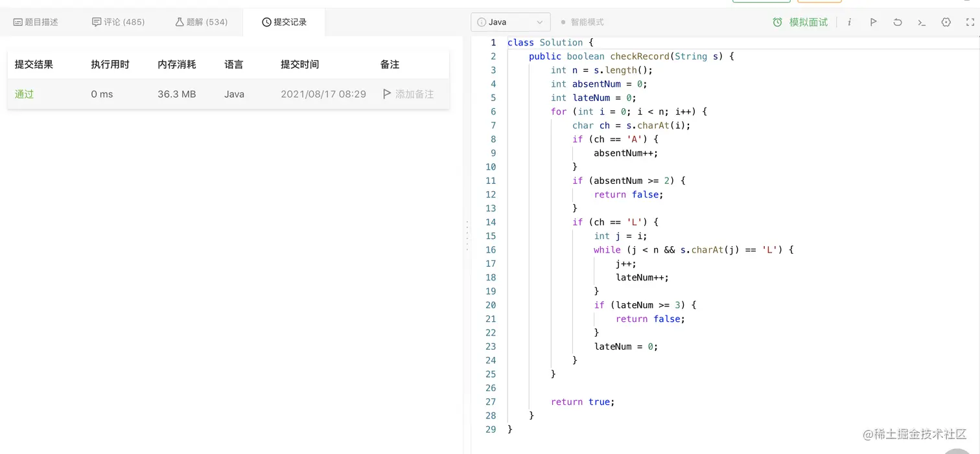Click the 'if (lateNum >= 3)' line
The height and width of the screenshot is (454, 980).
point(645,305)
